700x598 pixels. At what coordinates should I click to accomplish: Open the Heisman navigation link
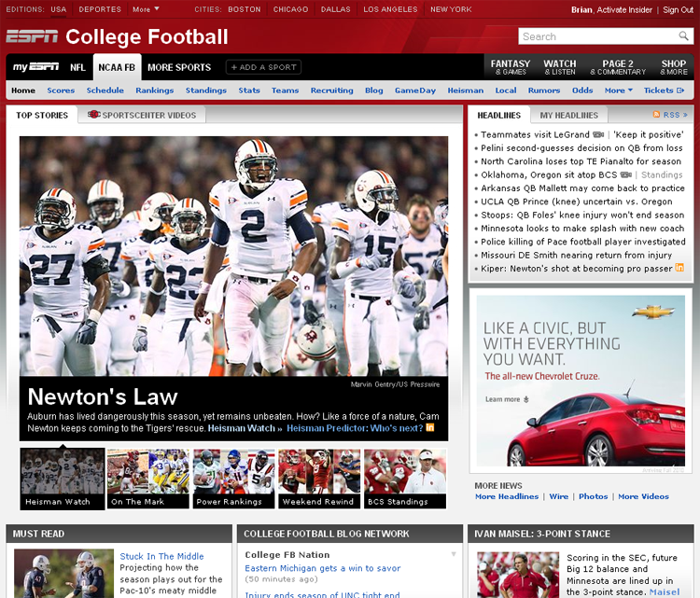[x=465, y=90]
